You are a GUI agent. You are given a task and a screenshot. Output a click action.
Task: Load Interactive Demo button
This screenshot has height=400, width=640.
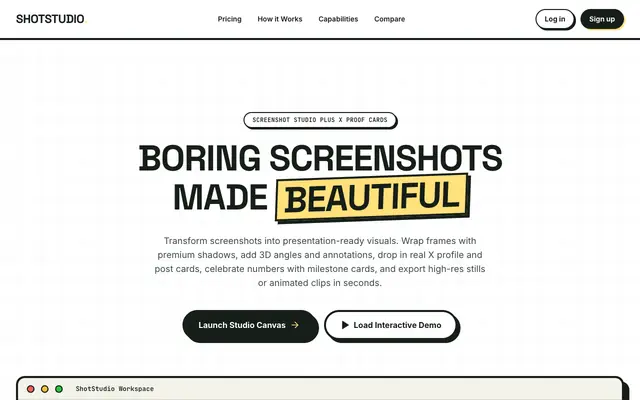pos(391,325)
